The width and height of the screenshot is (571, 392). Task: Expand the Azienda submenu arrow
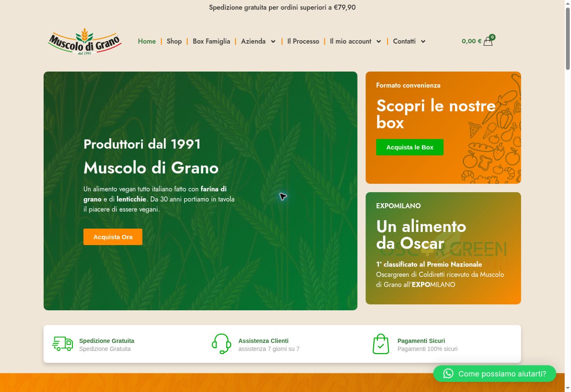pyautogui.click(x=273, y=41)
